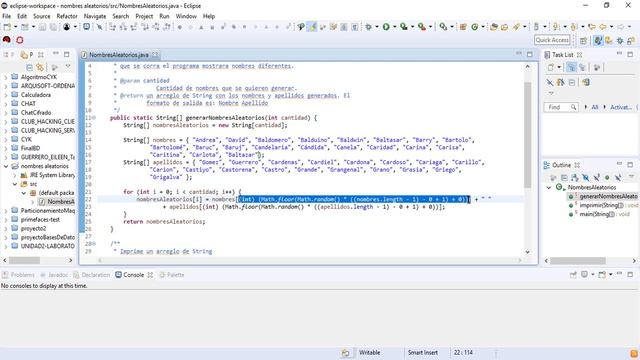Viewport: 640px width, 360px height.
Task: Click the New Java Class icon
Action: tap(474, 27)
